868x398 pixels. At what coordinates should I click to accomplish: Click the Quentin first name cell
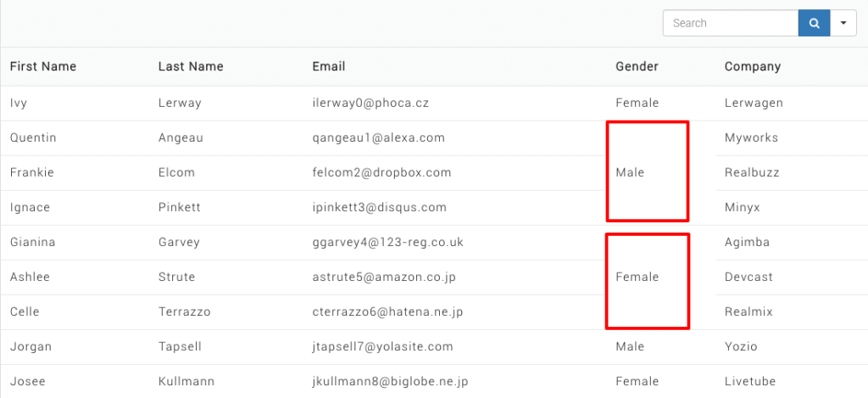tap(33, 137)
